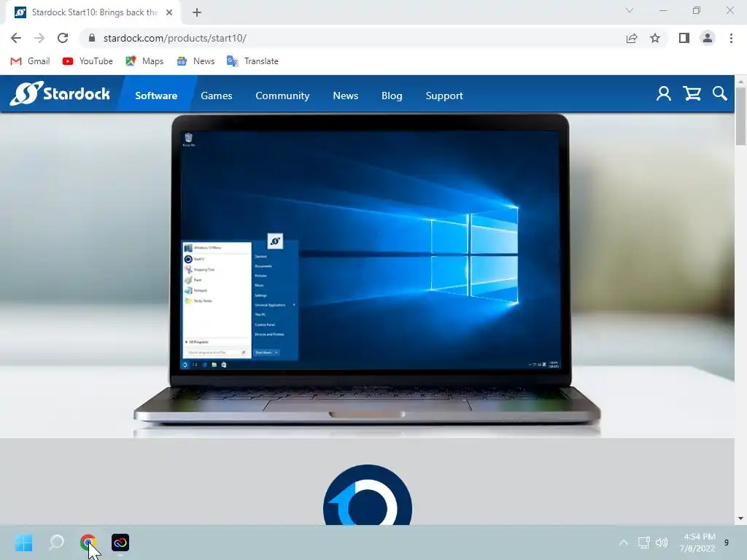Reload the page with the refresh icon
The image size is (747, 560).
[63, 38]
